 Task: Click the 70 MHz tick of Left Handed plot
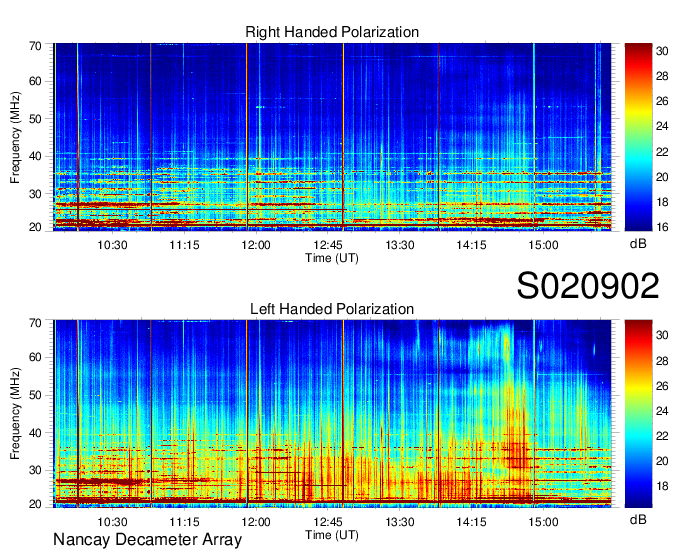(x=35, y=323)
